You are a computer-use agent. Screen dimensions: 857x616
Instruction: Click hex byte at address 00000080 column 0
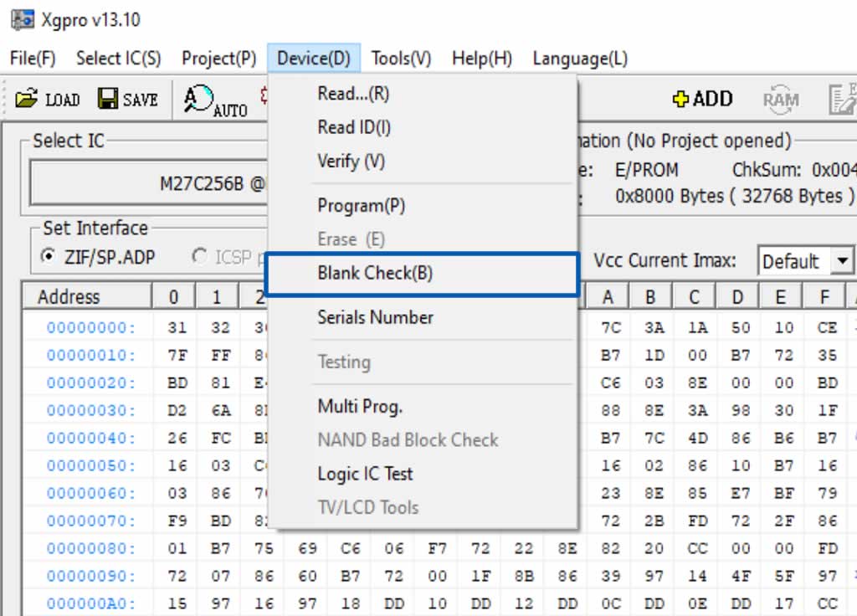[x=177, y=548]
